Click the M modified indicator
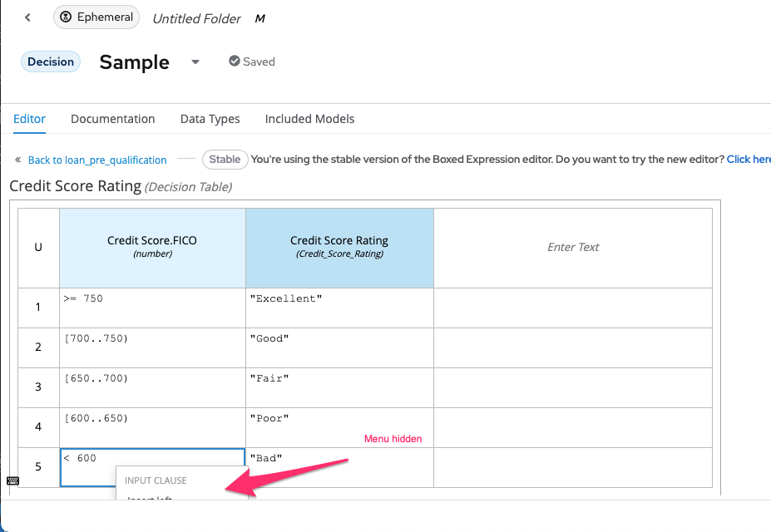This screenshot has width=771, height=532. (x=259, y=18)
